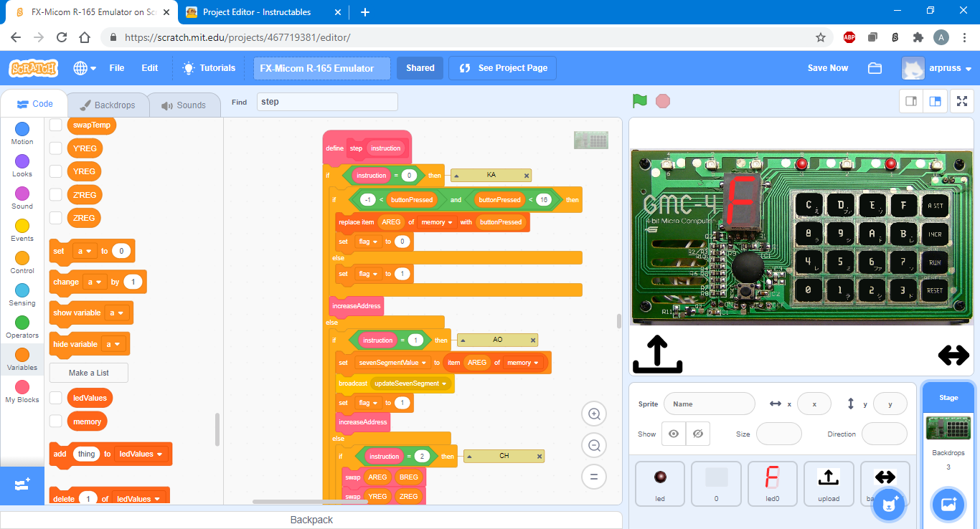Select the Motion block category

pyautogui.click(x=22, y=133)
